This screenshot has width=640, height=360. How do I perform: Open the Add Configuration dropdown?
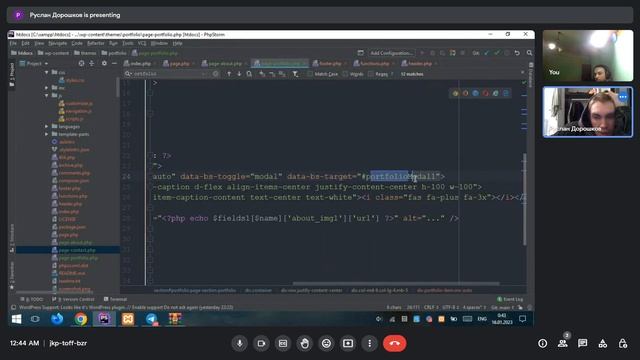pos(391,53)
